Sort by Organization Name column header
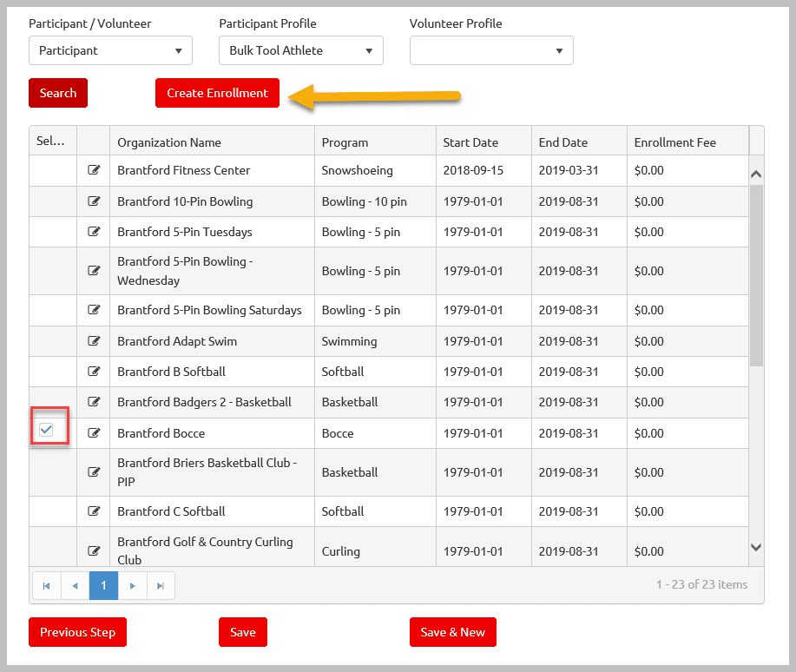This screenshot has height=672, width=796. (212, 141)
